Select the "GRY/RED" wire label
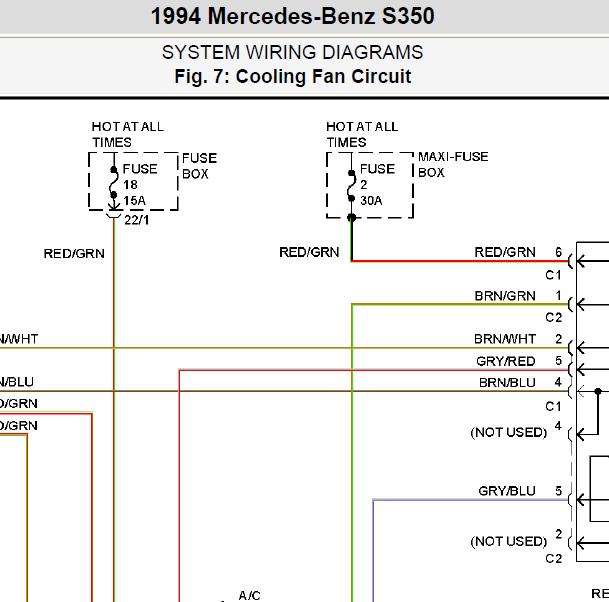The width and height of the screenshot is (609, 602). (506, 361)
